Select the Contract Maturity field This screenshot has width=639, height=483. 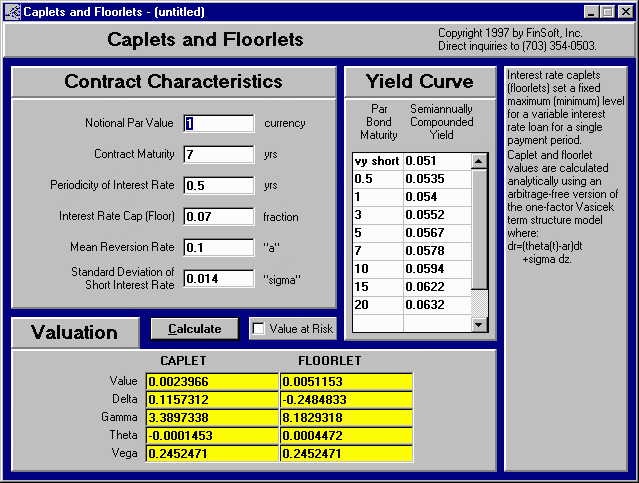219,154
